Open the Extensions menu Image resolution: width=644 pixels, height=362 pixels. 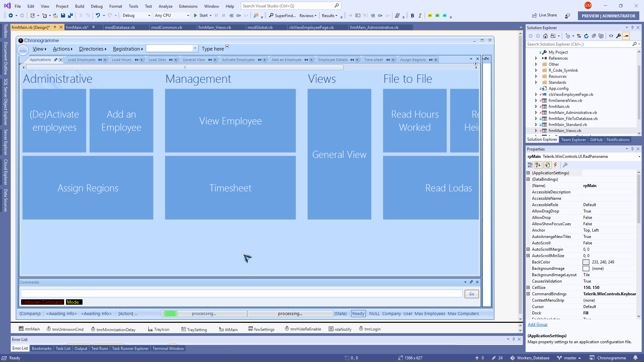(x=188, y=6)
